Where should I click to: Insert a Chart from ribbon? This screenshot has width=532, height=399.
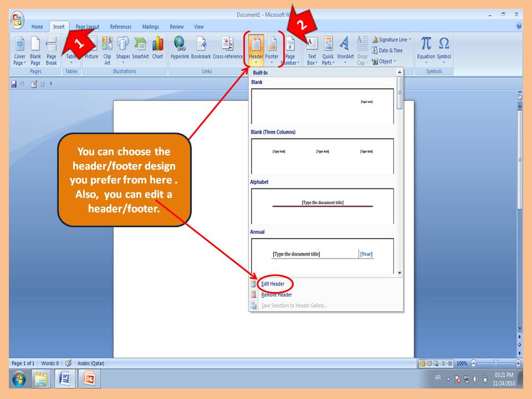[x=158, y=45]
